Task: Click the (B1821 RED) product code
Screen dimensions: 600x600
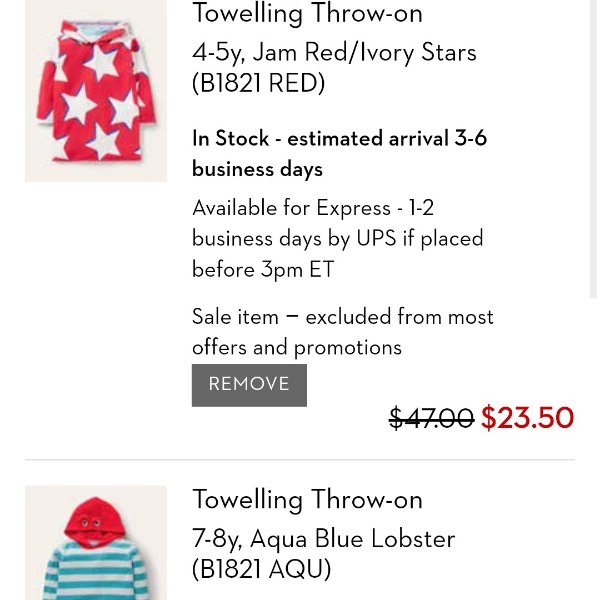Action: click(258, 83)
